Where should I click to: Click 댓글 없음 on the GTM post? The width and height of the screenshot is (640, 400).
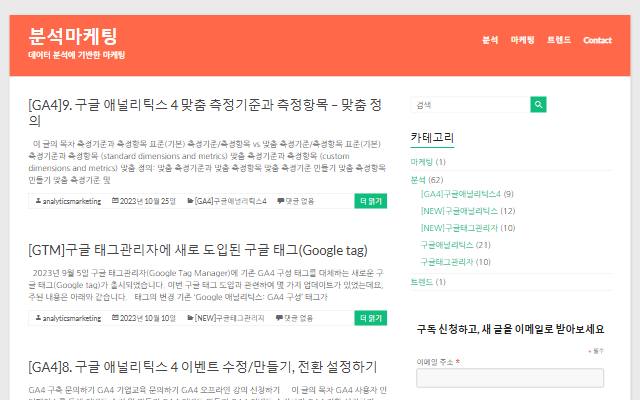[298, 318]
